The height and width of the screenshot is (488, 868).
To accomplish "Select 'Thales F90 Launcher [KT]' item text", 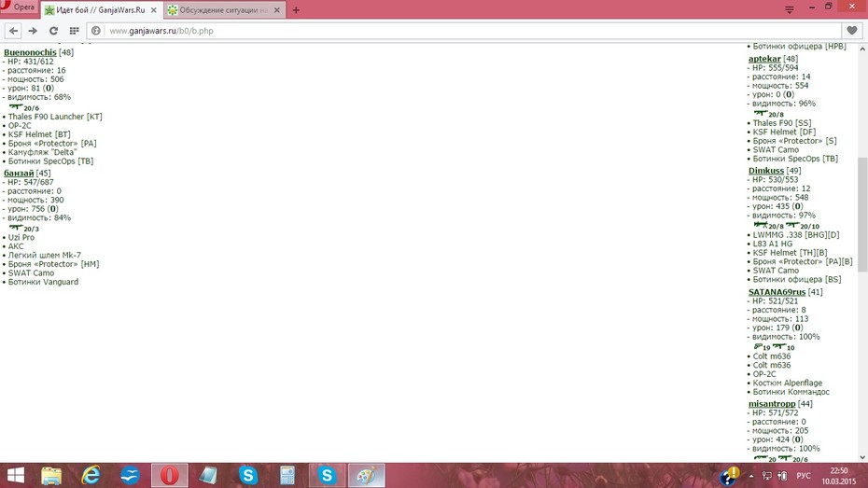I will pos(55,117).
